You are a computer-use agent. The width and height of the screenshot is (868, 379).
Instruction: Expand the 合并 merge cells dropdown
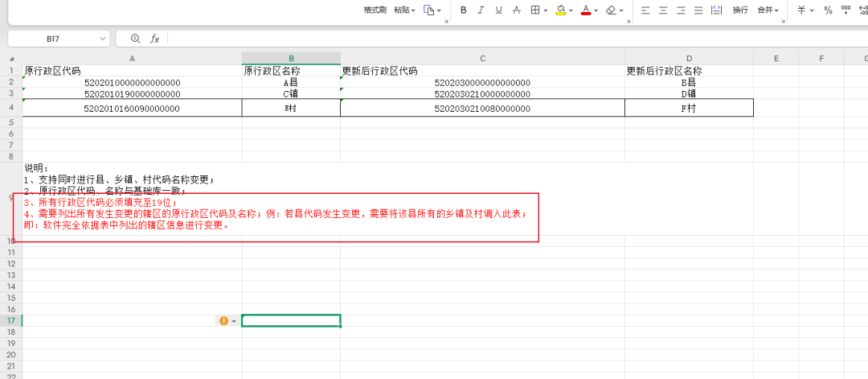[x=776, y=10]
